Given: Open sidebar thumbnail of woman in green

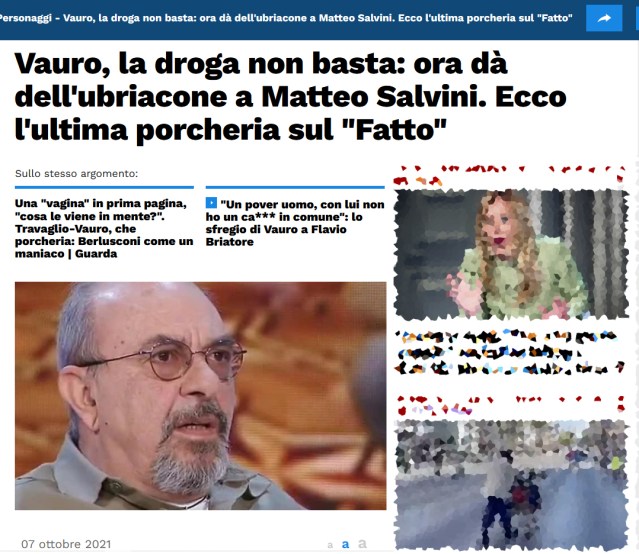Looking at the screenshot, I should click(x=511, y=254).
